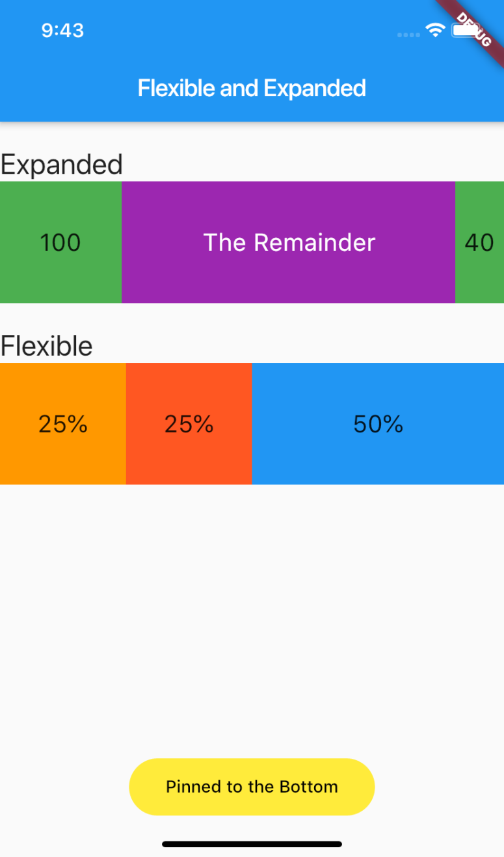Select the red-orange 25% box

coord(189,424)
